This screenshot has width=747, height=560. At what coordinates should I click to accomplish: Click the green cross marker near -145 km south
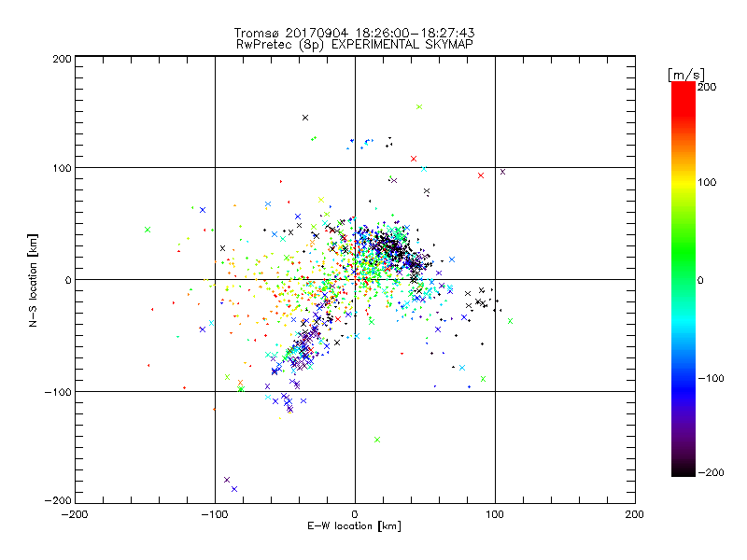pos(377,440)
